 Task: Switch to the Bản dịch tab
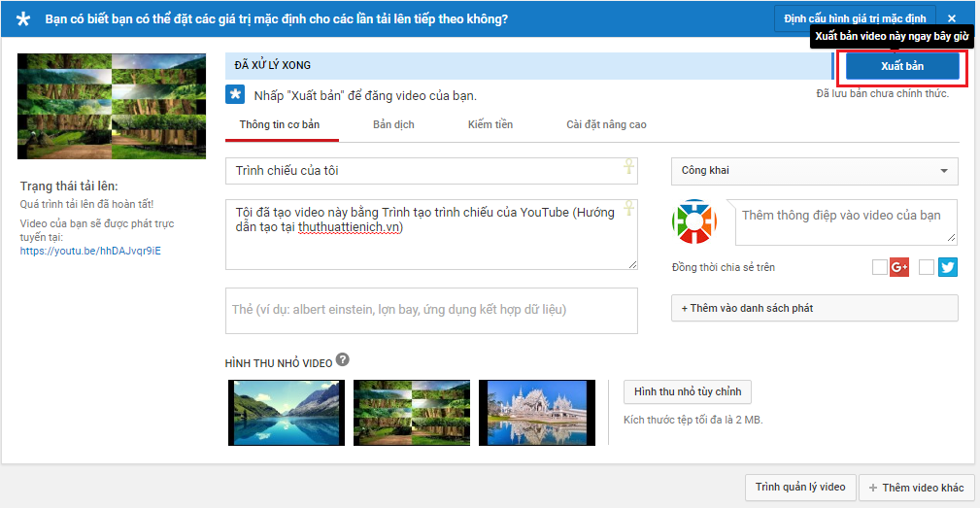click(393, 124)
